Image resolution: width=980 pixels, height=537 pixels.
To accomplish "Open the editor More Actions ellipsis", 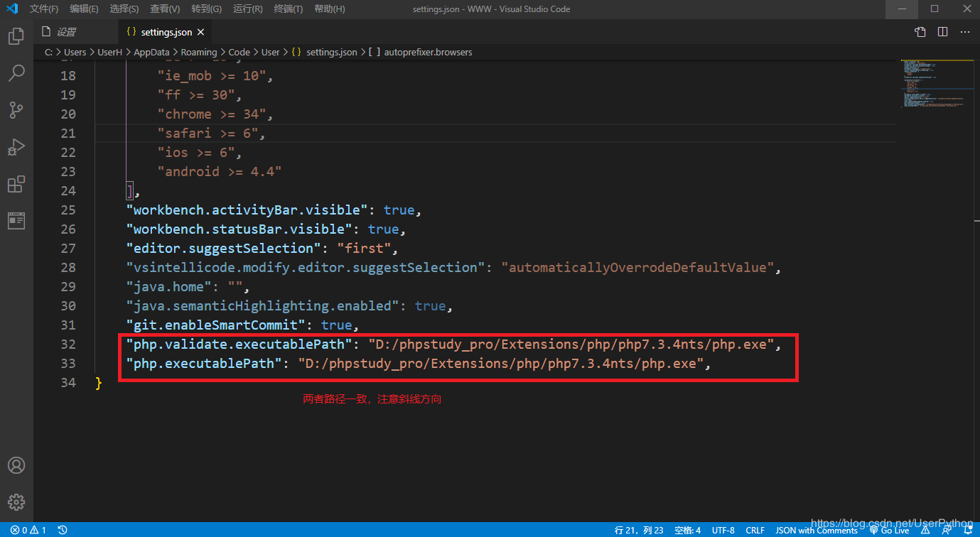I will tap(965, 32).
